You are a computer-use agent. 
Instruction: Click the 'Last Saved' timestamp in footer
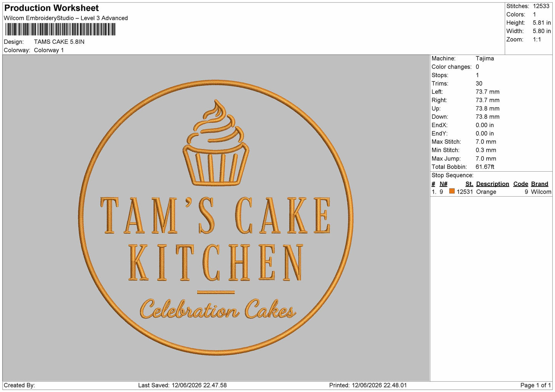click(182, 385)
